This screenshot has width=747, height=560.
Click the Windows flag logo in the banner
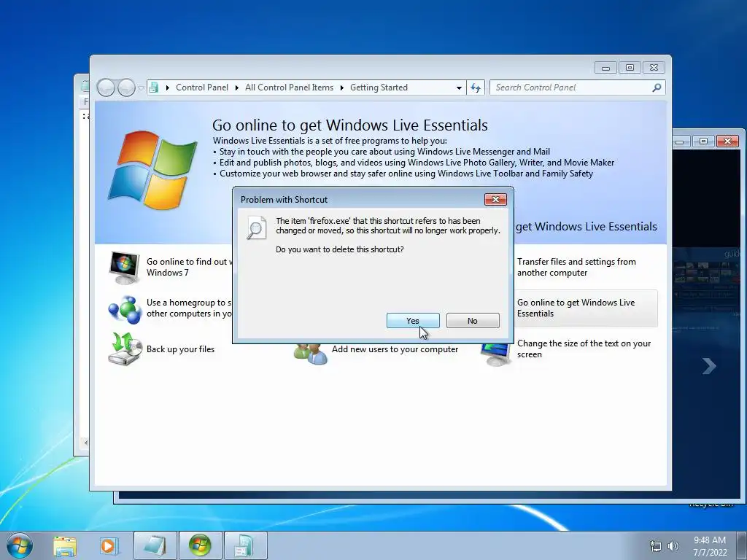point(152,169)
